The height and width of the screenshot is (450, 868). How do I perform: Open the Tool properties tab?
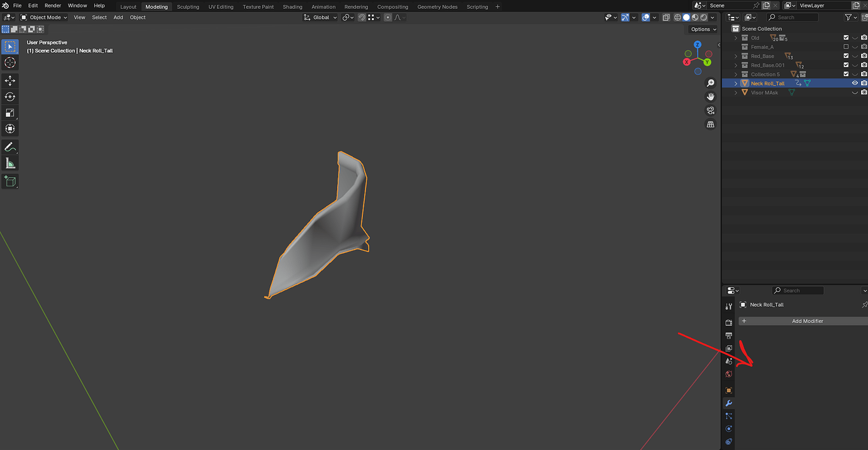click(x=728, y=307)
